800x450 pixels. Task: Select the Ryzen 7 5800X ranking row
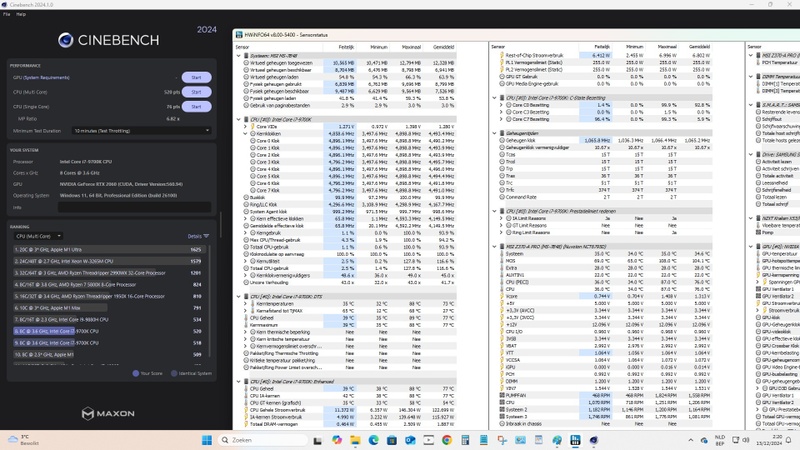click(x=109, y=285)
